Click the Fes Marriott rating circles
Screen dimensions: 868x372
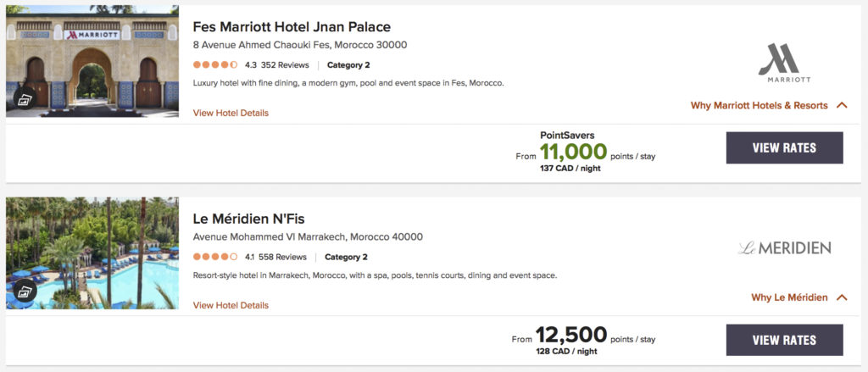215,64
